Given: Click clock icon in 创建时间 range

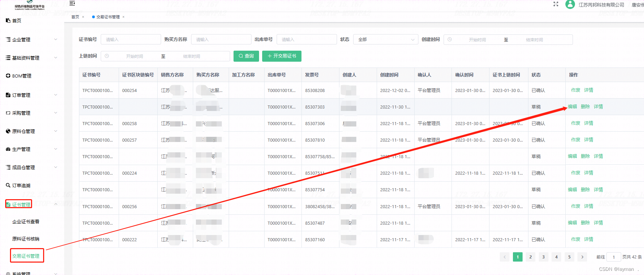Looking at the screenshot, I should pos(450,40).
